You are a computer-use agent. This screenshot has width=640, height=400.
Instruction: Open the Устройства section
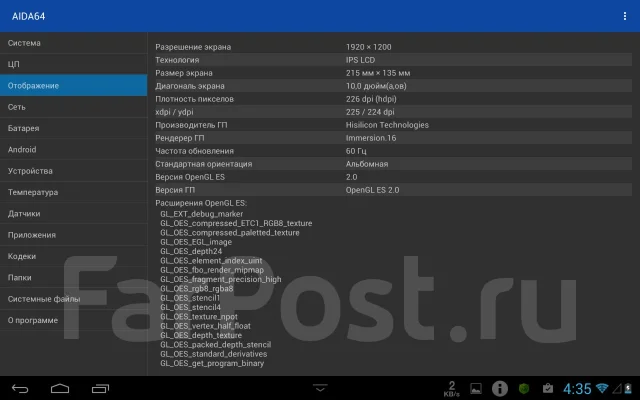click(x=73, y=171)
